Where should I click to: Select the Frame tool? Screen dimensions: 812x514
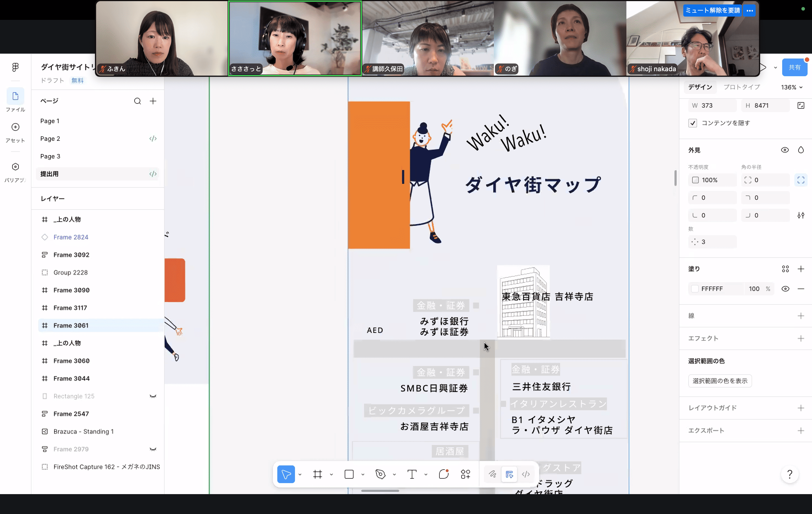pos(317,474)
